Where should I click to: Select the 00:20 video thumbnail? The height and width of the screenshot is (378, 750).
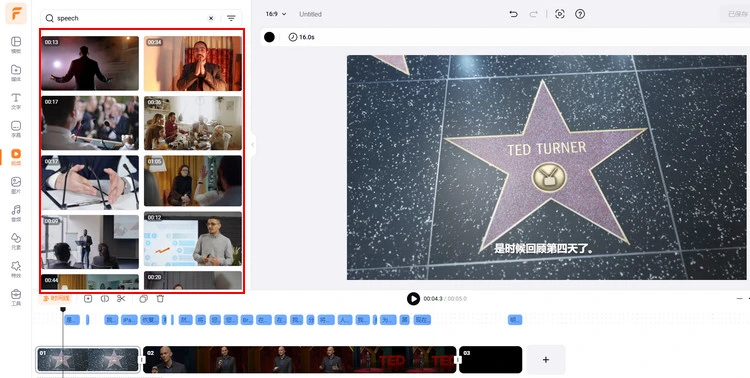click(193, 280)
